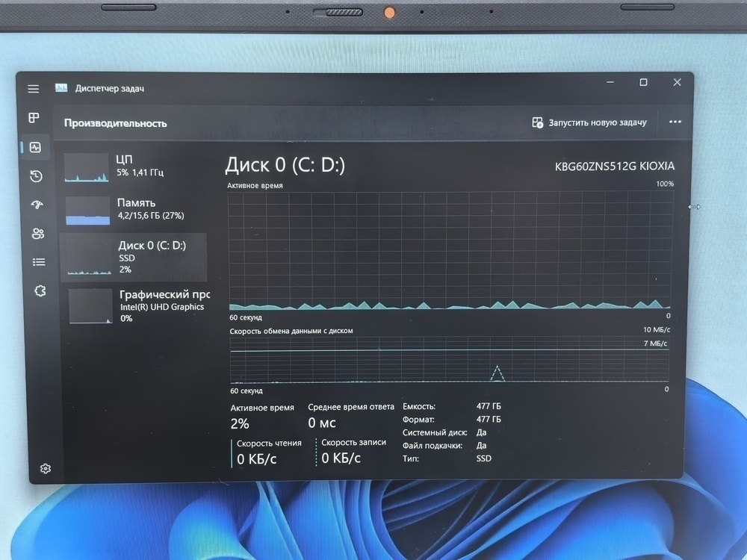
Task: Close the Task Manager window
Action: pyautogui.click(x=677, y=82)
